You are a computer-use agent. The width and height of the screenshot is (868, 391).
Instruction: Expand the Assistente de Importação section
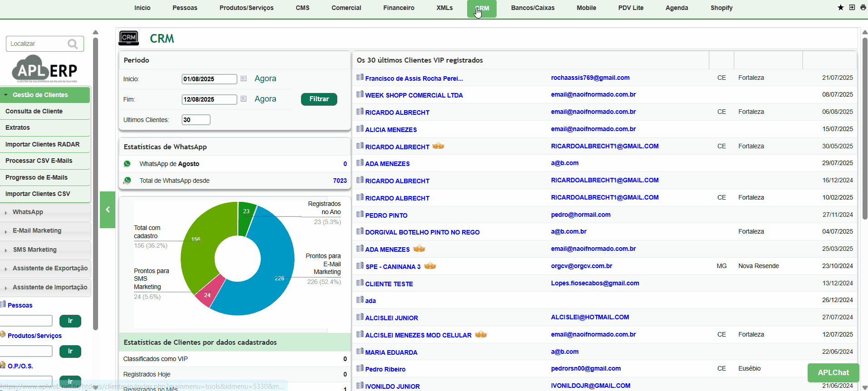45,287
